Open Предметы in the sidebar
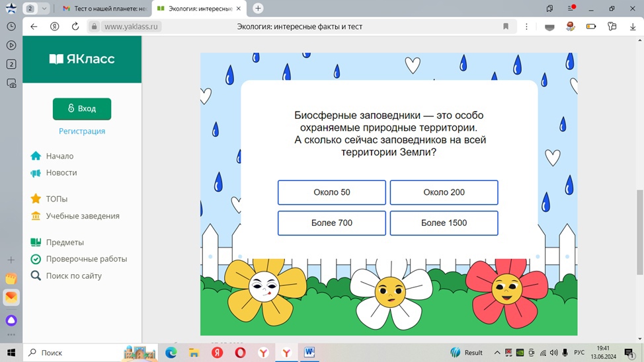 click(x=65, y=242)
